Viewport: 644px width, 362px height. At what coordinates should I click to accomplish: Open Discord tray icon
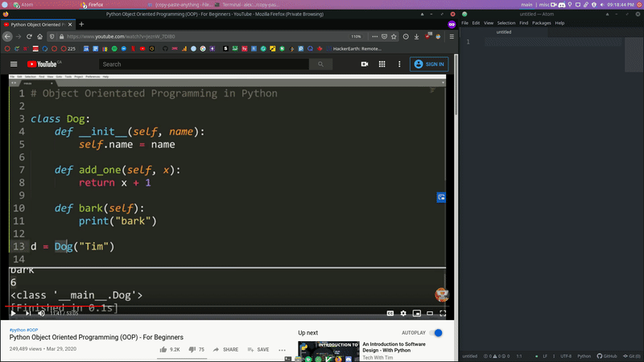point(561,5)
